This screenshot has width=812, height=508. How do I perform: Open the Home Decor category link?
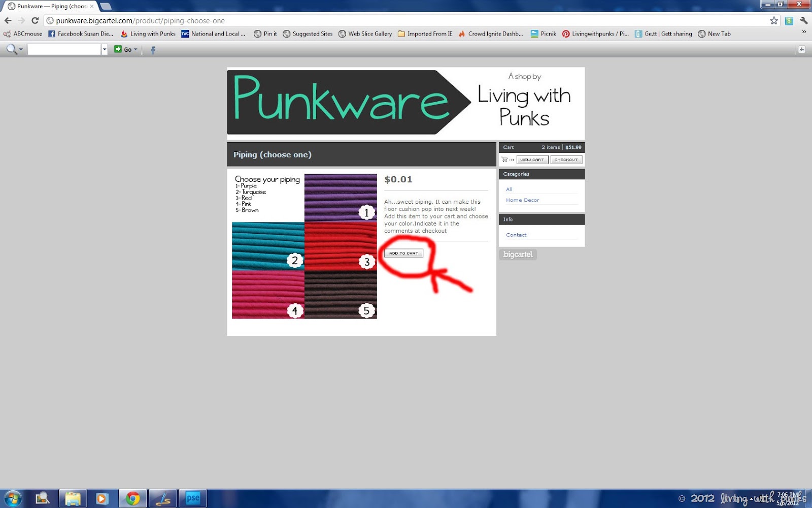[522, 200]
